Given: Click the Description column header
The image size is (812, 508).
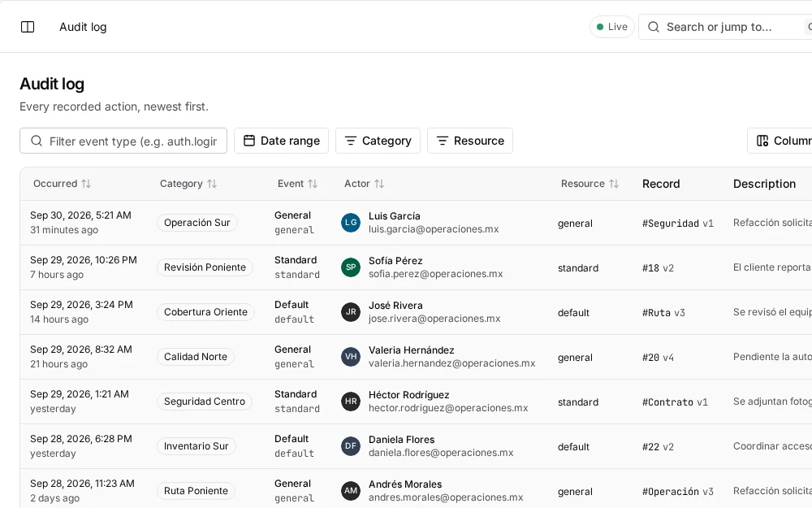Looking at the screenshot, I should (x=764, y=184).
